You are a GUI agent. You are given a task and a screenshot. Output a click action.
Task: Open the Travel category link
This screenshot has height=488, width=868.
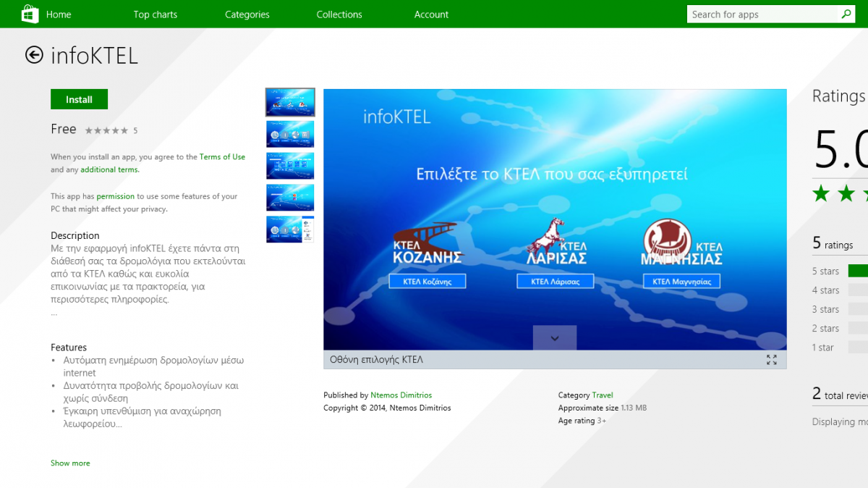(603, 395)
